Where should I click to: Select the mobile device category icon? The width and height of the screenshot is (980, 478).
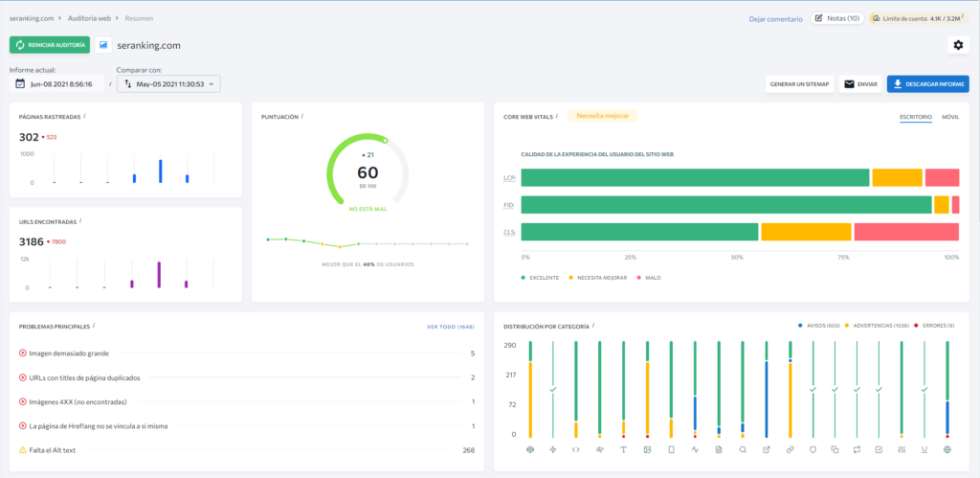click(671, 449)
